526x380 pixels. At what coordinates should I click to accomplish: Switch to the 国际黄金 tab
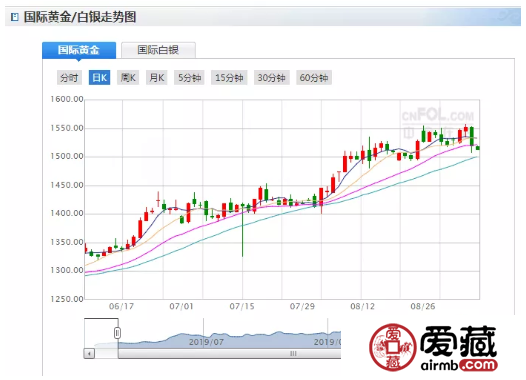[79, 50]
